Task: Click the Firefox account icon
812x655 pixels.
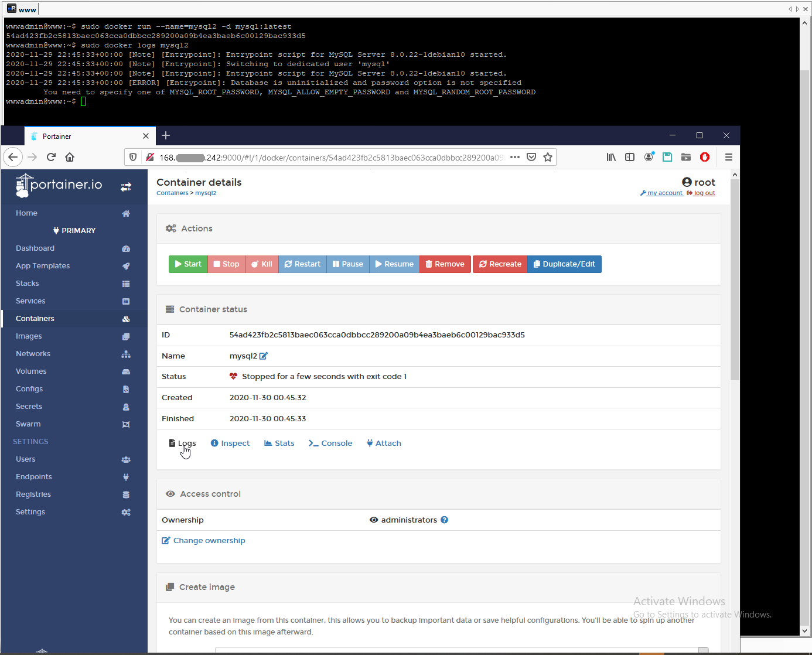Action: (x=649, y=157)
